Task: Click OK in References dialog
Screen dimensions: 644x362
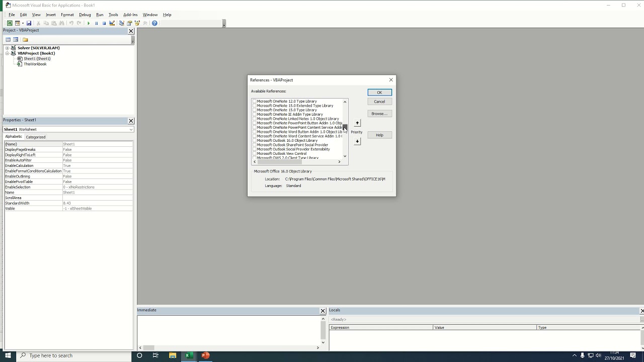Action: (379, 93)
